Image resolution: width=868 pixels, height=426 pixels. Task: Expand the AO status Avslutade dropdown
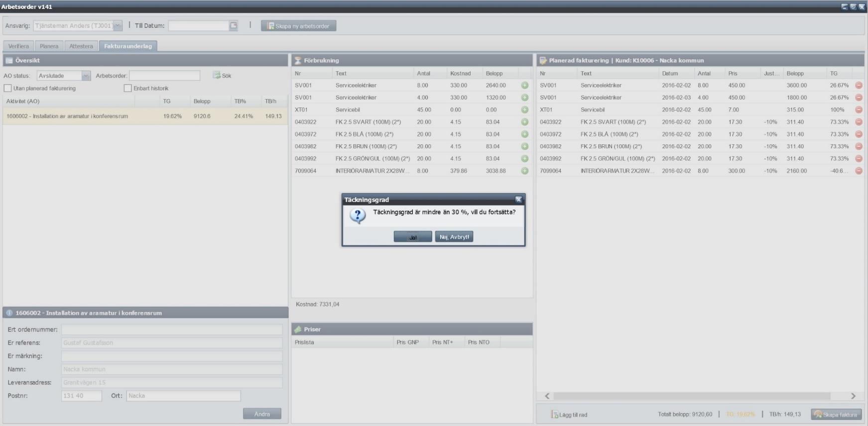click(x=86, y=76)
